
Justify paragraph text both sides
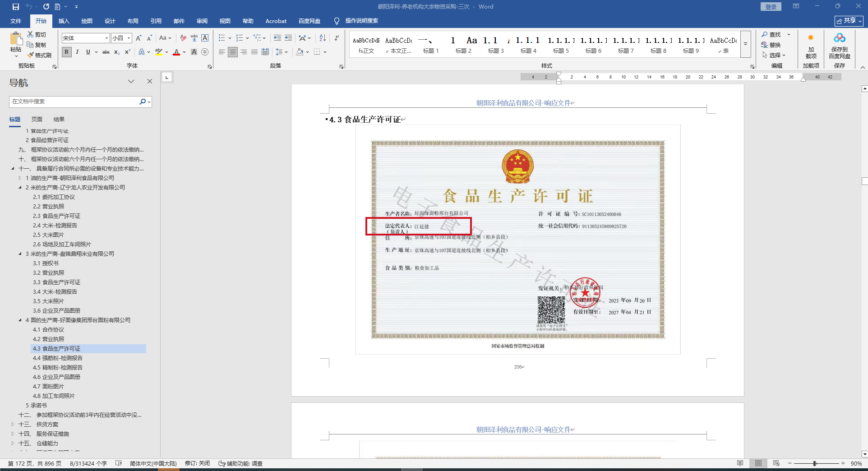(x=254, y=52)
